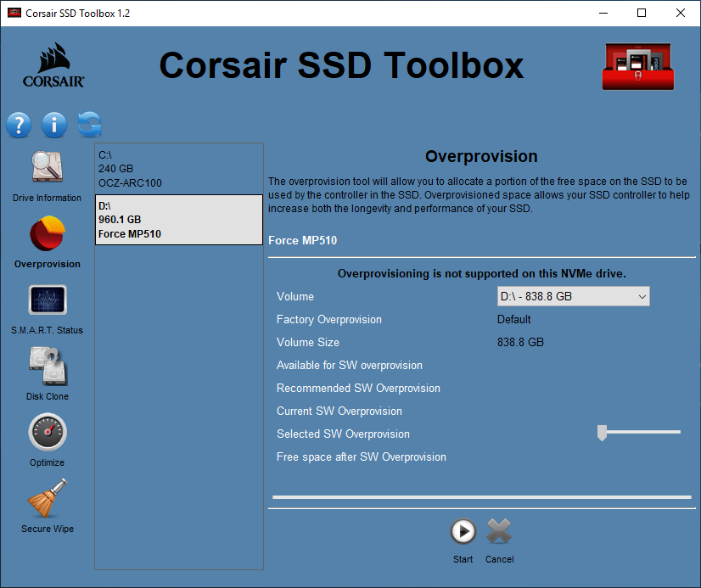701x588 pixels.
Task: Click the red toolbox graphic
Action: (637, 64)
